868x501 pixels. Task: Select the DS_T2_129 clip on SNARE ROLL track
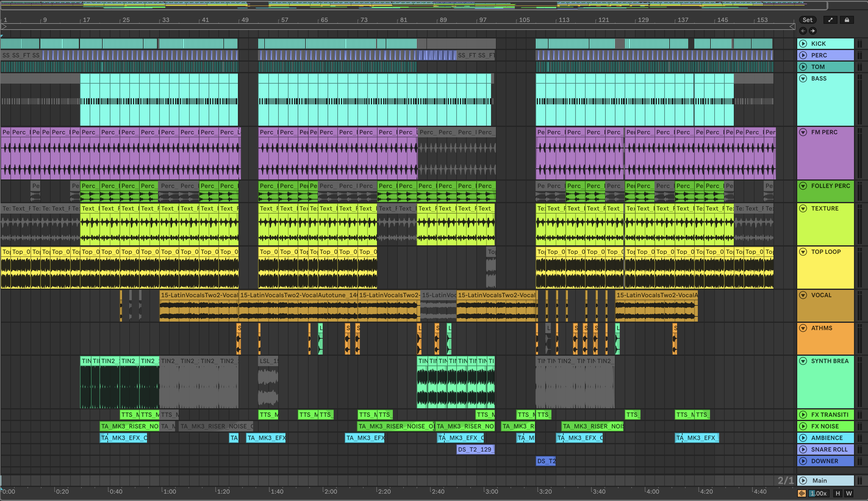(475, 449)
